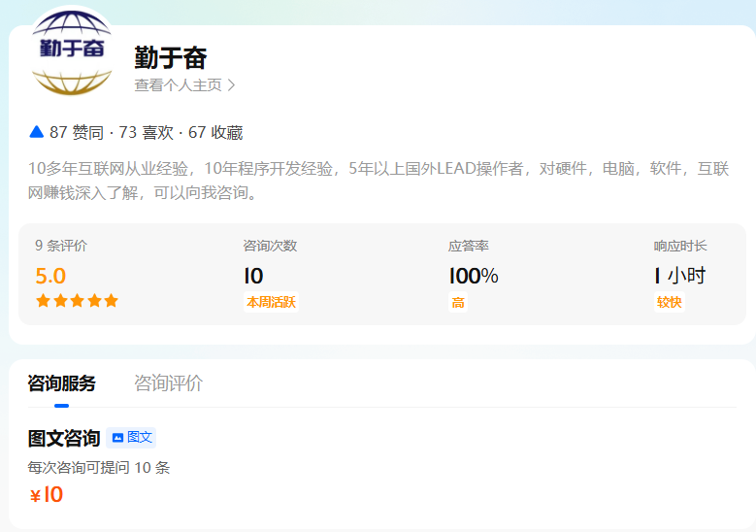Open the 查看个人主页 link
756x532 pixels.
click(179, 85)
